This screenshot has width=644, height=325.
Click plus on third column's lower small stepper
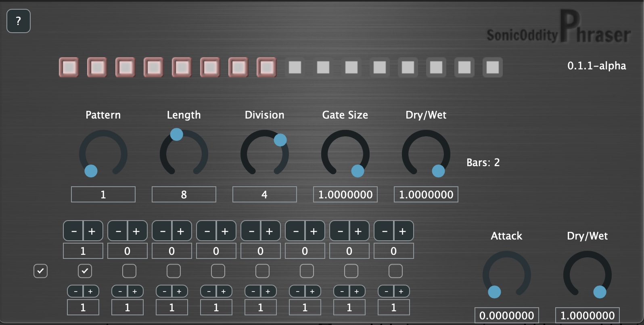click(180, 291)
